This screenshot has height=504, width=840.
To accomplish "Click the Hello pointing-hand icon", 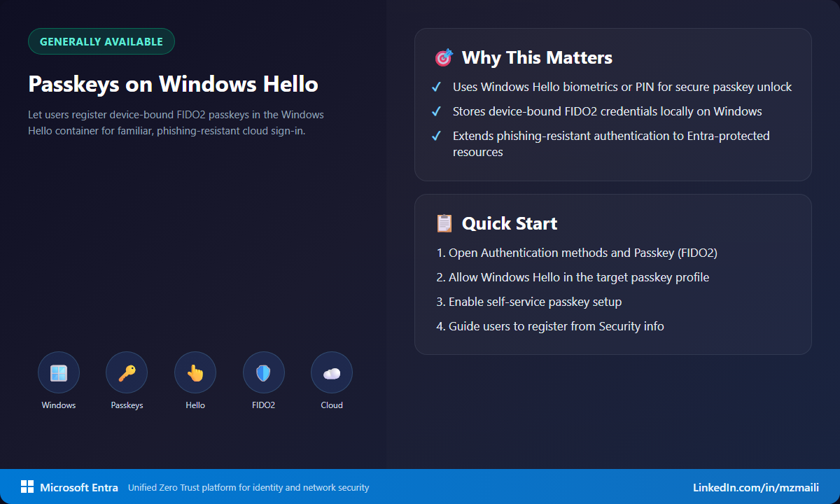I will point(195,372).
